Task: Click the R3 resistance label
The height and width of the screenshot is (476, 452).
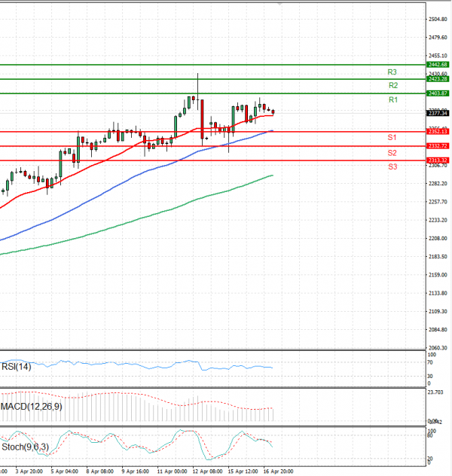Action: tap(392, 72)
